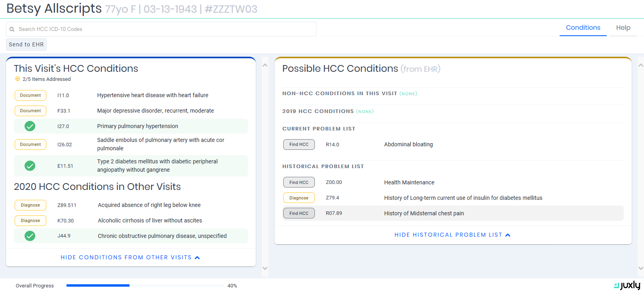Click the items addressed status icon
644x293 pixels.
[17, 79]
